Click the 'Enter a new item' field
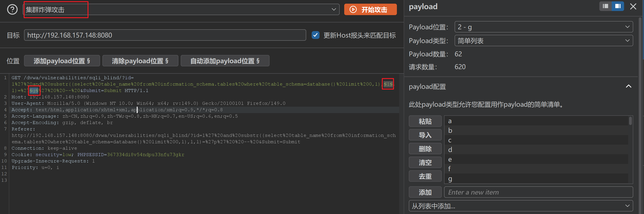This screenshot has width=644, height=214. point(538,192)
